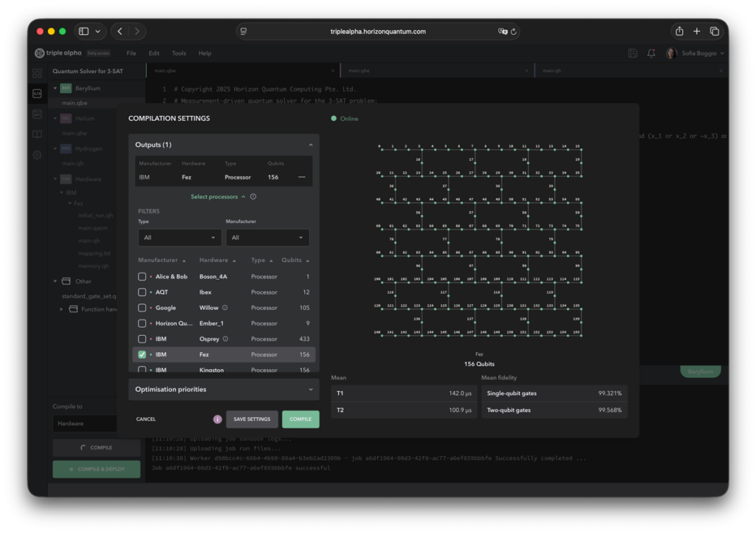Click the COMPILE & DEPLOY button
This screenshot has width=756, height=533.
pos(97,469)
